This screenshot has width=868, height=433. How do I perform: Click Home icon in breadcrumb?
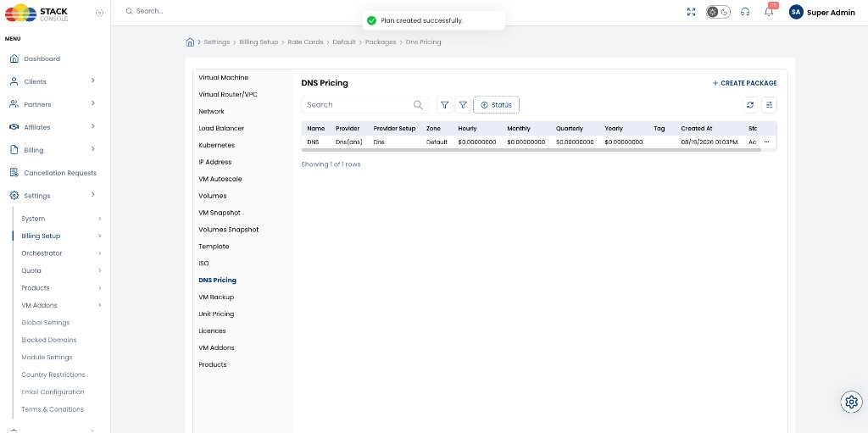click(x=190, y=42)
